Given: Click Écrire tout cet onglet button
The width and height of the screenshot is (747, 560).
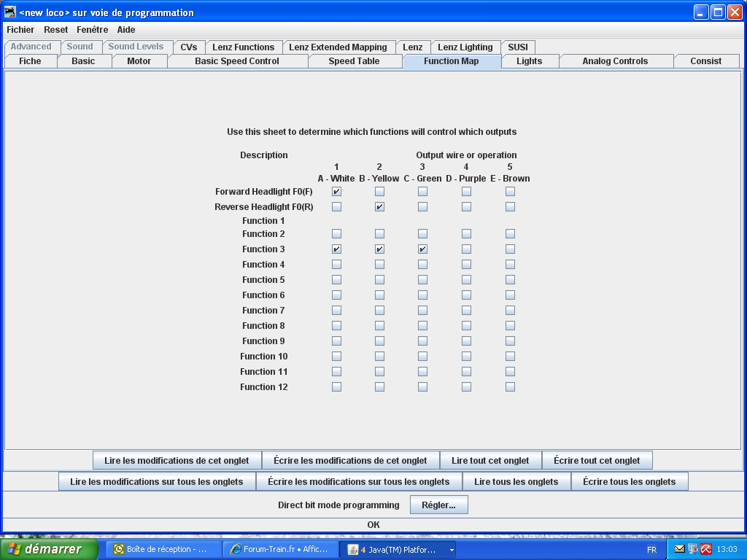Looking at the screenshot, I should tap(597, 461).
